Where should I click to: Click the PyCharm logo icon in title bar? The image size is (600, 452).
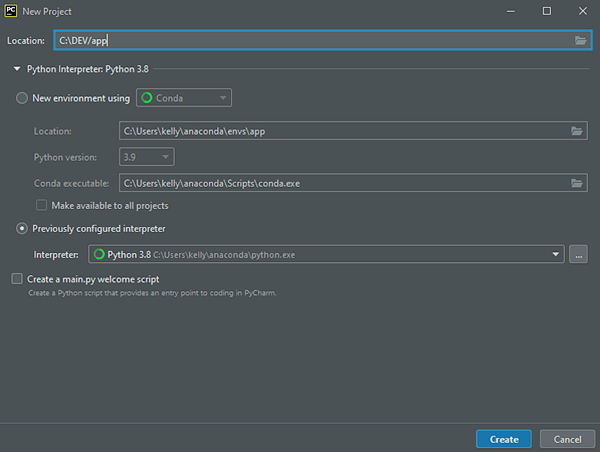[x=11, y=11]
